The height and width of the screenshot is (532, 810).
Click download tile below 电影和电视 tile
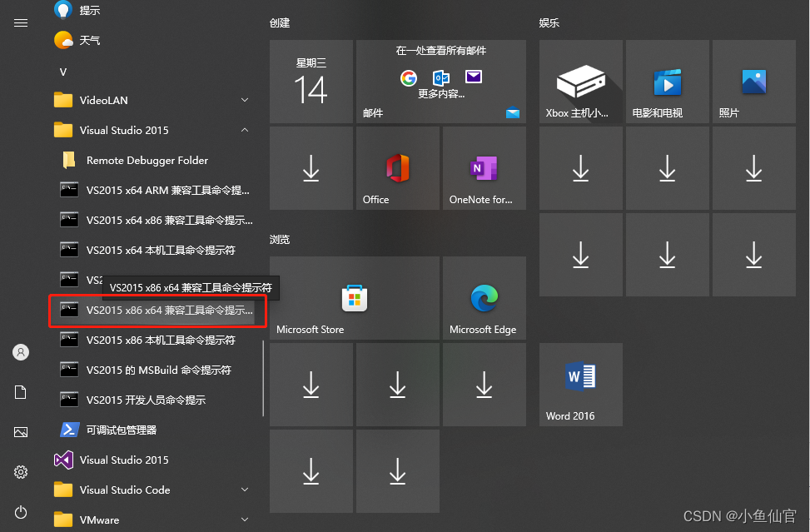click(668, 168)
